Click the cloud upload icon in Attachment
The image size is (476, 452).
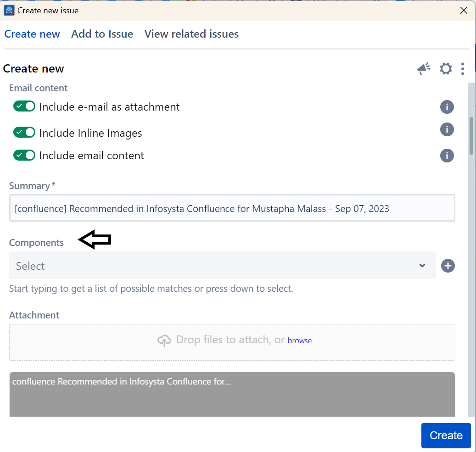pos(164,340)
